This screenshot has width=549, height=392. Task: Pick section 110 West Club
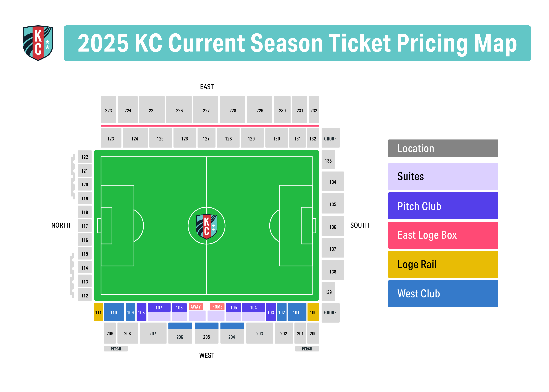point(114,312)
